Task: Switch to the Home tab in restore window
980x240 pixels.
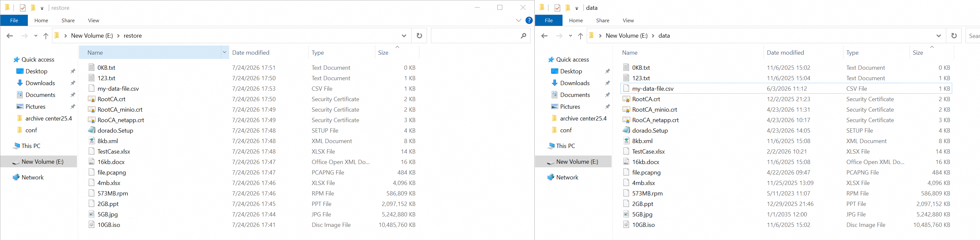Action: tap(41, 21)
